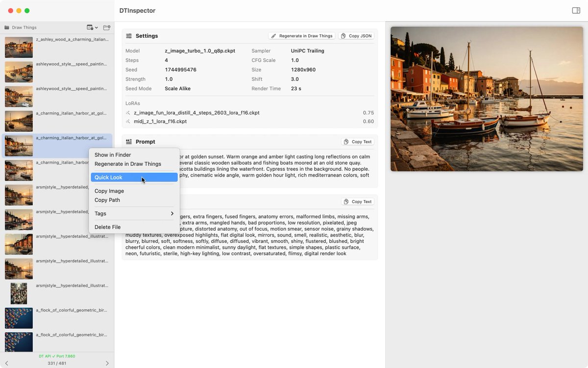Click the first LoRA entry icon
The height and width of the screenshot is (368, 588).
[x=128, y=113]
